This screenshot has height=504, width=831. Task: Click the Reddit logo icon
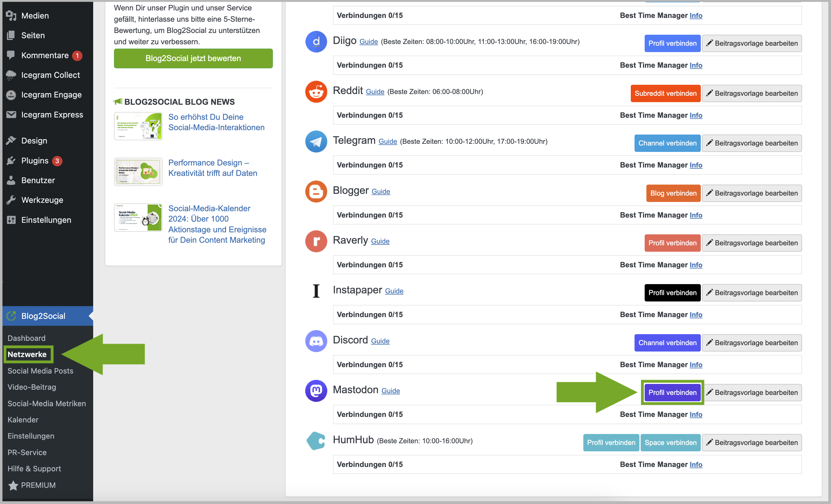316,92
